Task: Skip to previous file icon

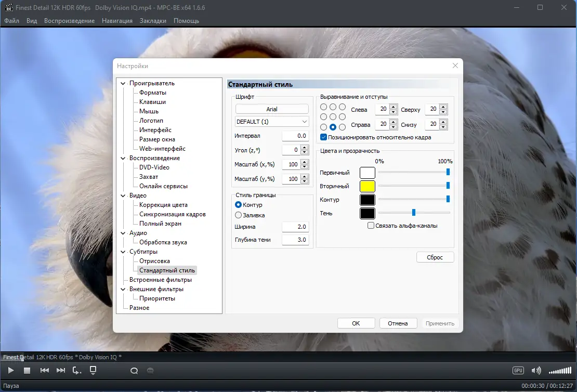Action: coord(45,371)
